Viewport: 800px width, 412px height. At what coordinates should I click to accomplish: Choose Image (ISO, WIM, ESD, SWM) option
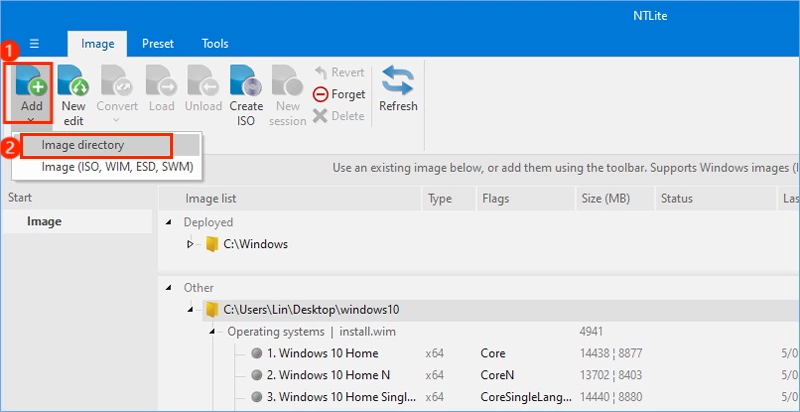[x=117, y=167]
